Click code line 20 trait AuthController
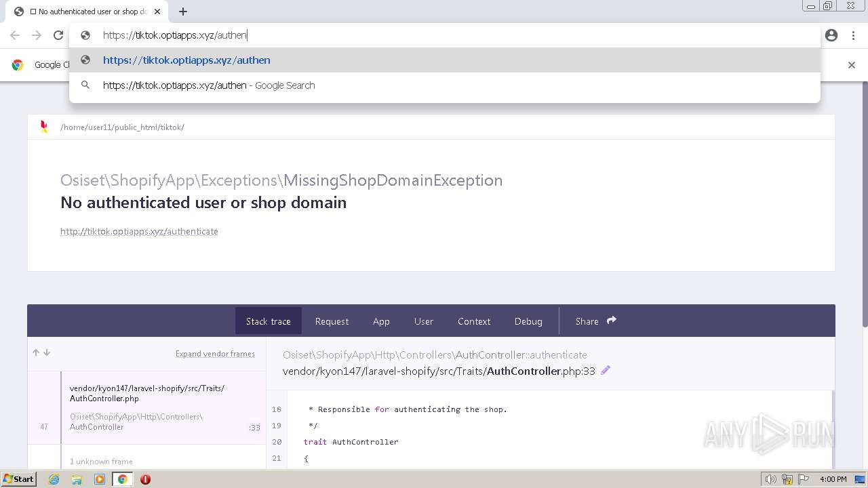The width and height of the screenshot is (868, 488). (x=351, y=442)
